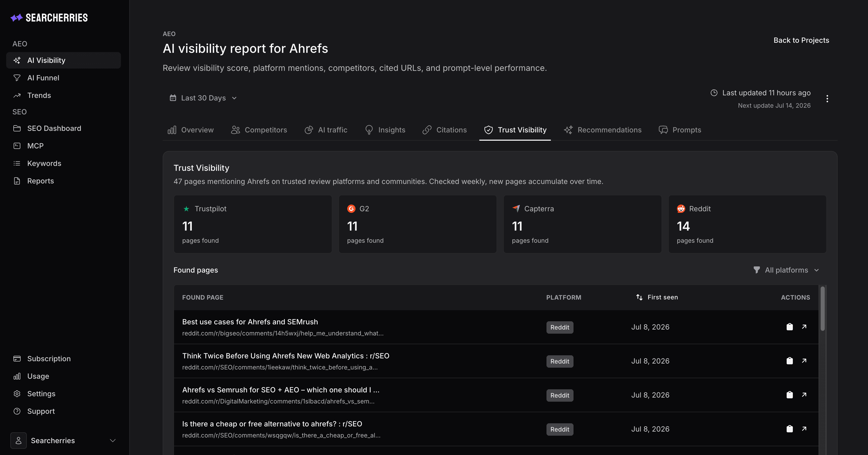Click the Searcherries user avatar icon

tap(19, 441)
